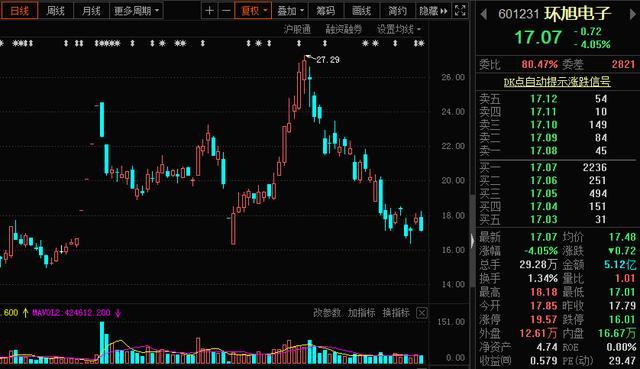Click the 最高 value 18.18
This screenshot has width=640, height=369.
[x=544, y=292]
